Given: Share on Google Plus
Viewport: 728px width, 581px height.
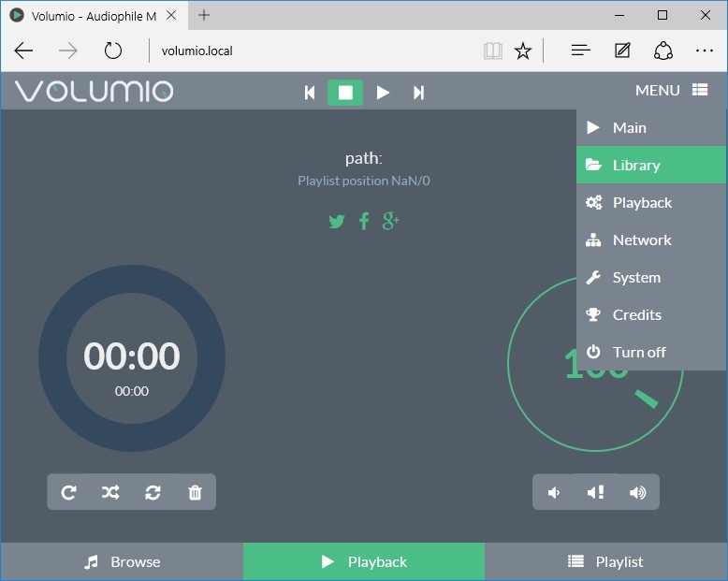Looking at the screenshot, I should [x=390, y=221].
